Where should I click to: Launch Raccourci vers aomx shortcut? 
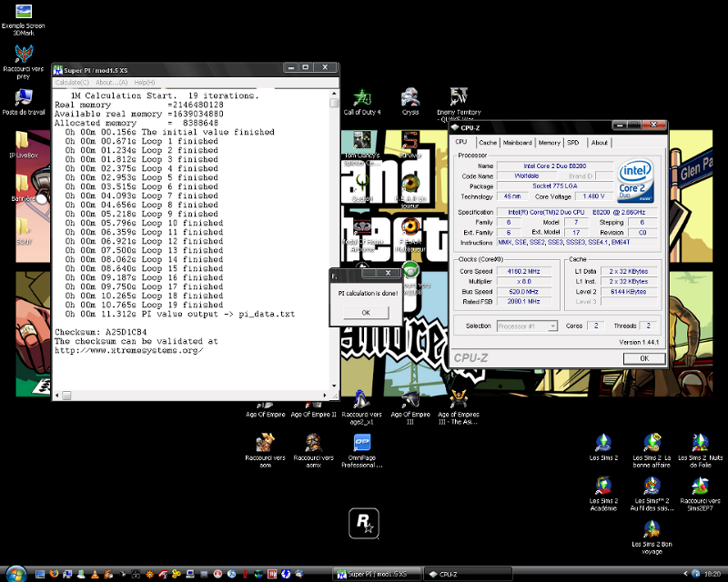coord(313,451)
